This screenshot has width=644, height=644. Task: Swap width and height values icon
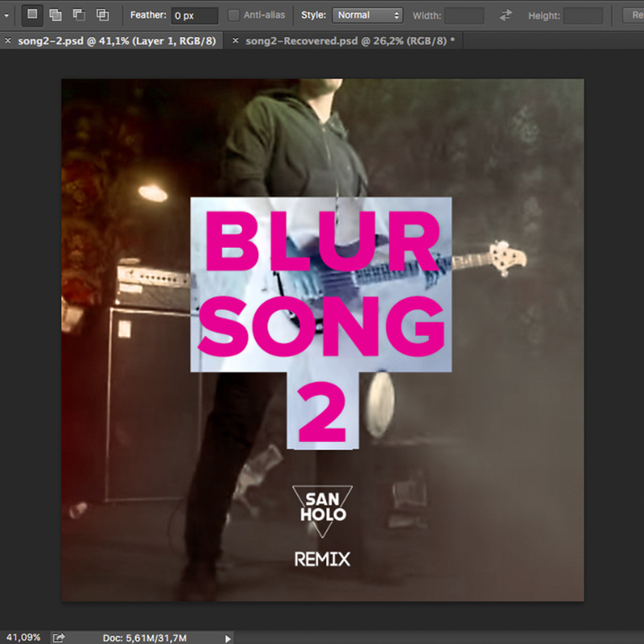click(506, 15)
